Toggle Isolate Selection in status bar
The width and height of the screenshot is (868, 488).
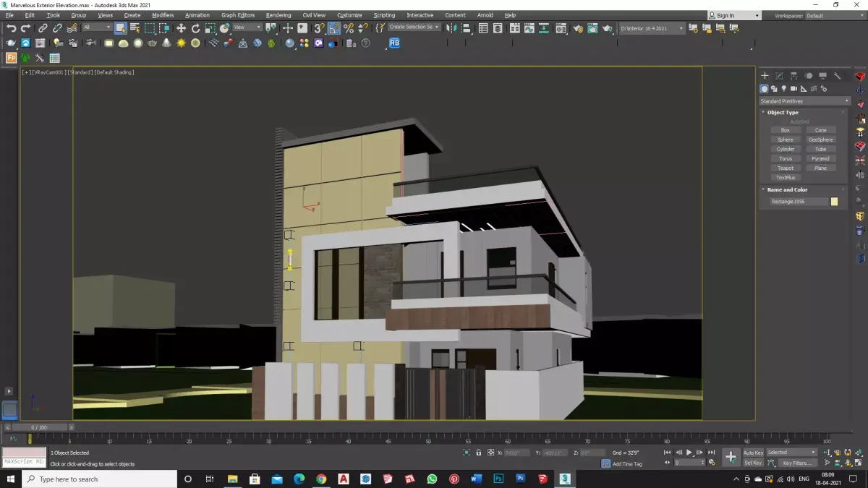coord(467,453)
